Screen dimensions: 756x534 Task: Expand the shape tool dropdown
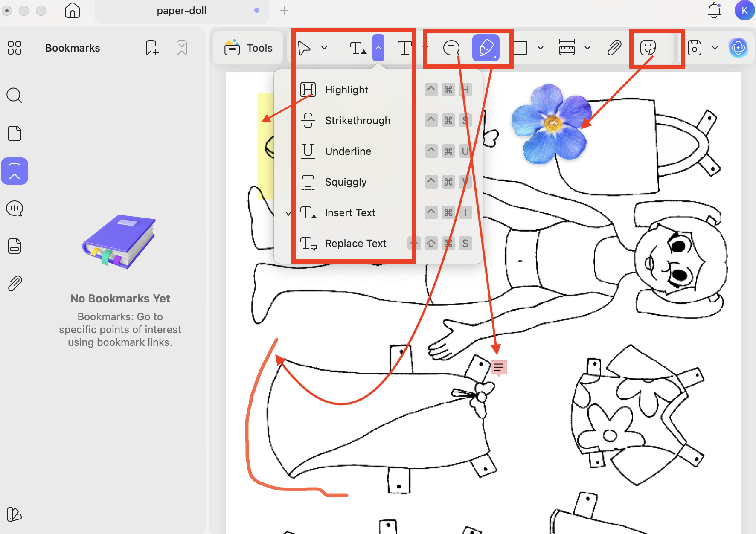[541, 48]
